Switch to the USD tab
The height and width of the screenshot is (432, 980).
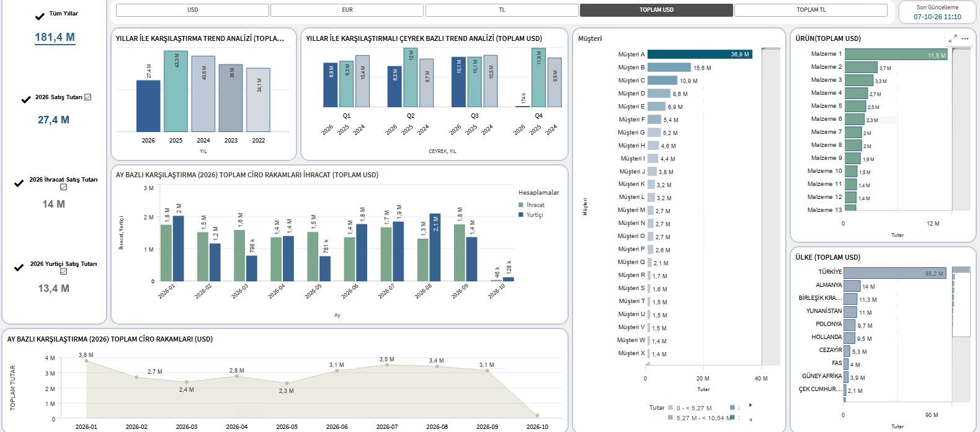click(x=192, y=10)
